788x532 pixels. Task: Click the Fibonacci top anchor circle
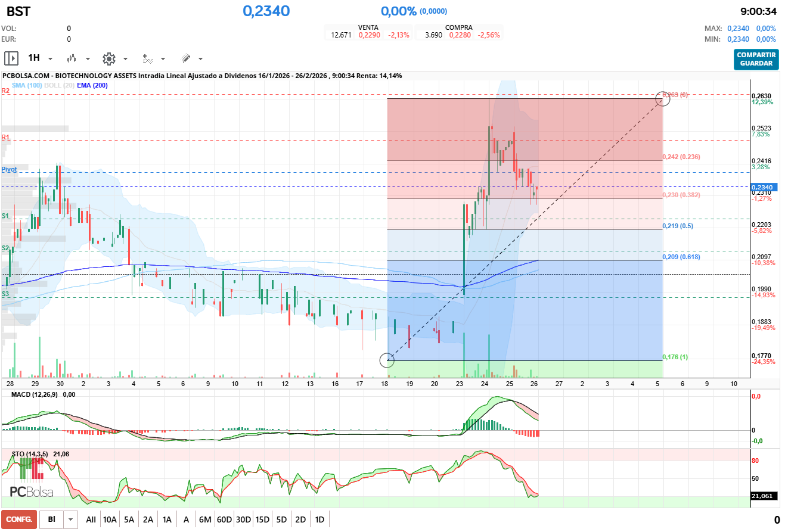tap(663, 98)
